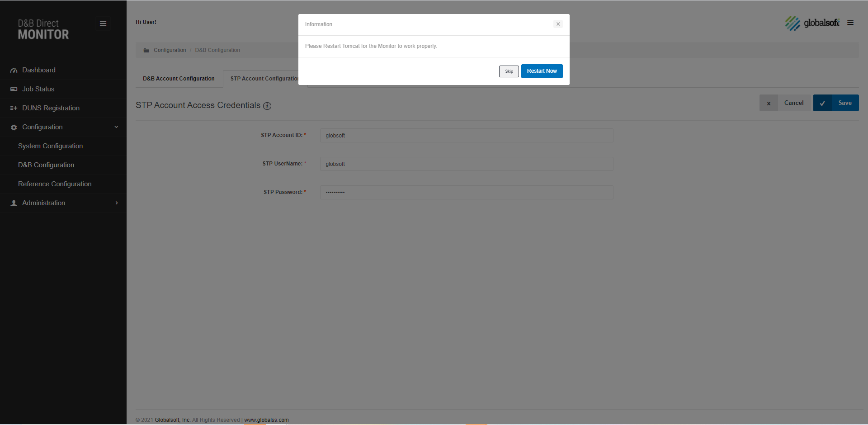Click the Cancel button
Screen dimensions: 868x425
coord(785,103)
